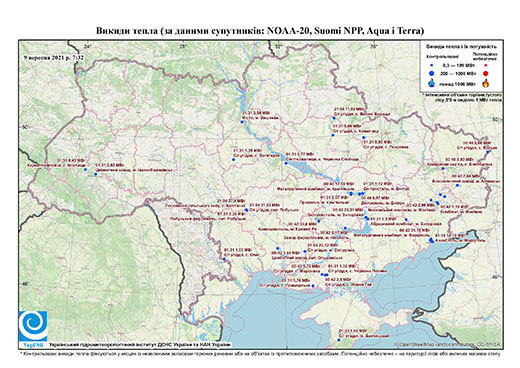Click the marker near Побузьке 31,33 МВт

pos(246,210)
